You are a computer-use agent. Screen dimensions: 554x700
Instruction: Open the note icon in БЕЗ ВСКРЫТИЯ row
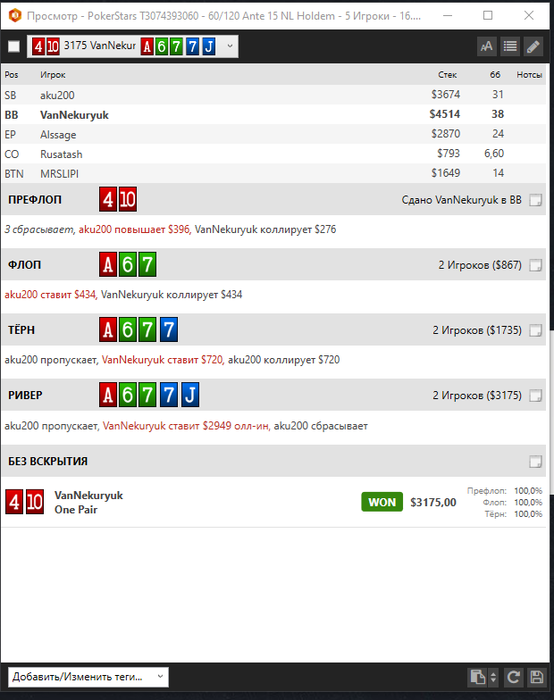click(x=535, y=461)
